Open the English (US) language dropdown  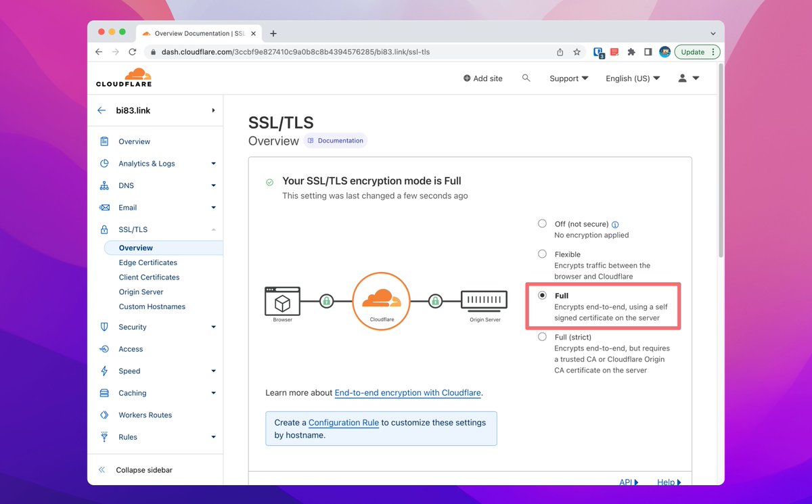pos(633,78)
